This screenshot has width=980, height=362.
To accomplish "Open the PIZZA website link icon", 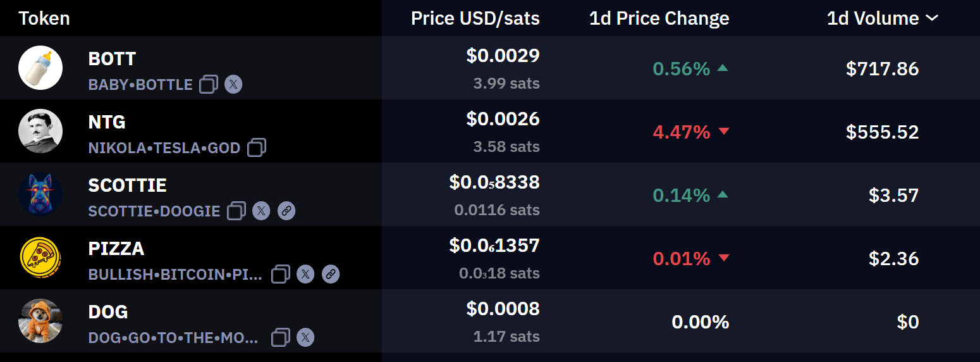I will tap(331, 274).
